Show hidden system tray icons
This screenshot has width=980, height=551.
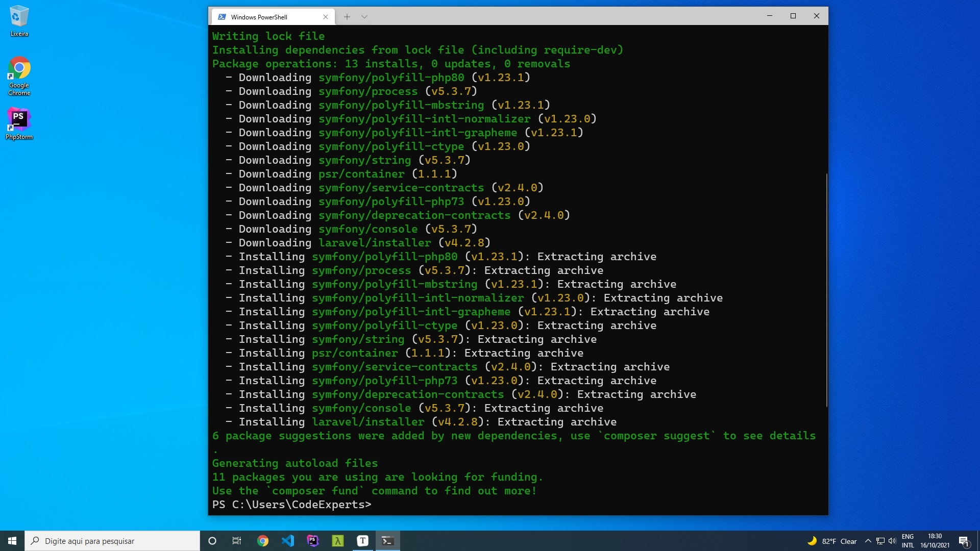[x=868, y=541]
